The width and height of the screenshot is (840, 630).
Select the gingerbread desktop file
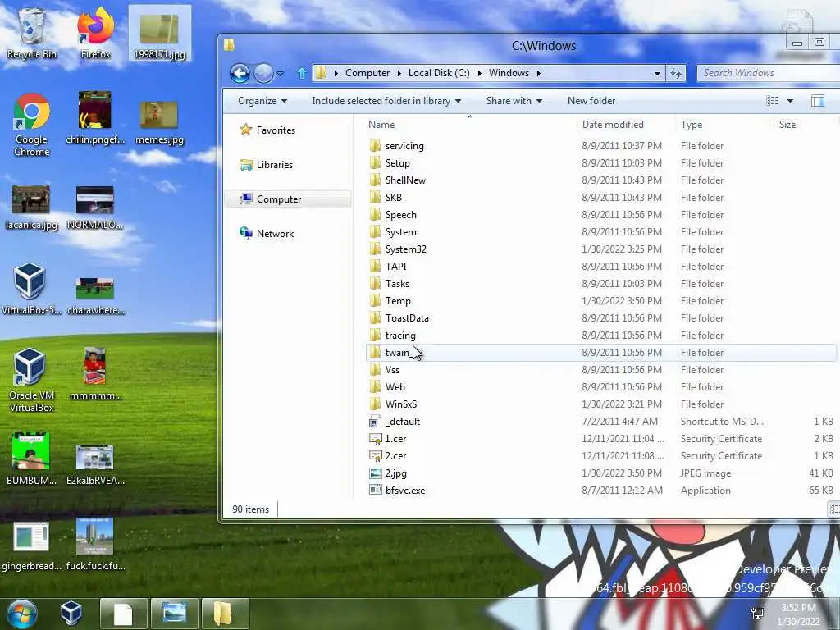(32, 546)
